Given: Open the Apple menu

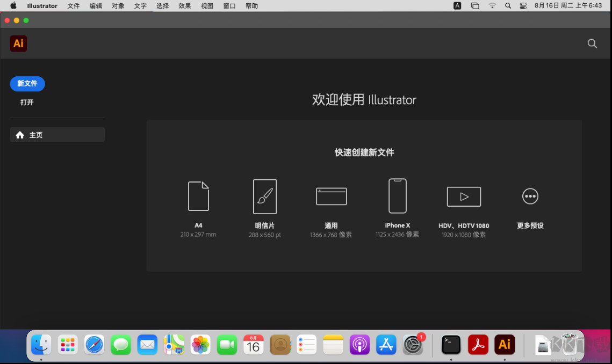Looking at the screenshot, I should 12,6.
